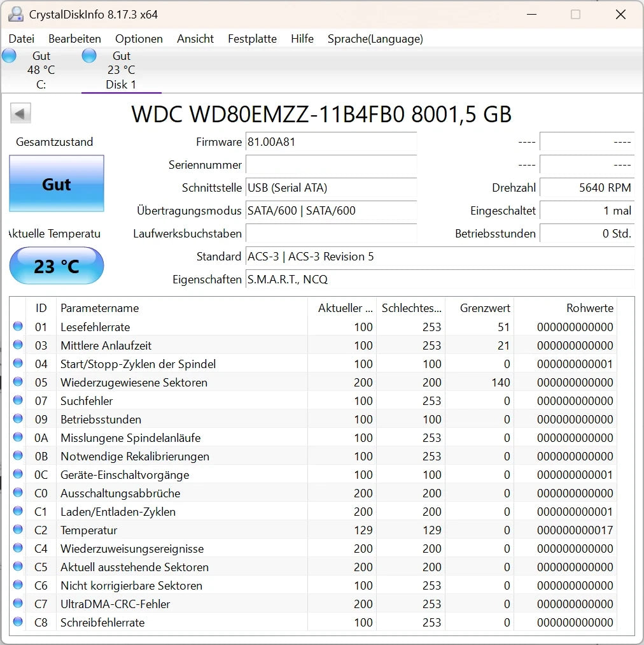
Task: Click the Schlechtes column header
Action: pos(411,308)
